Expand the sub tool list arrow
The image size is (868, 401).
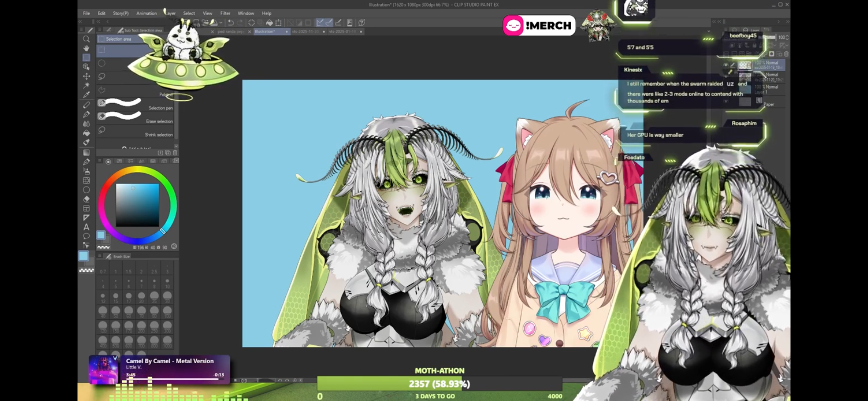click(x=176, y=146)
